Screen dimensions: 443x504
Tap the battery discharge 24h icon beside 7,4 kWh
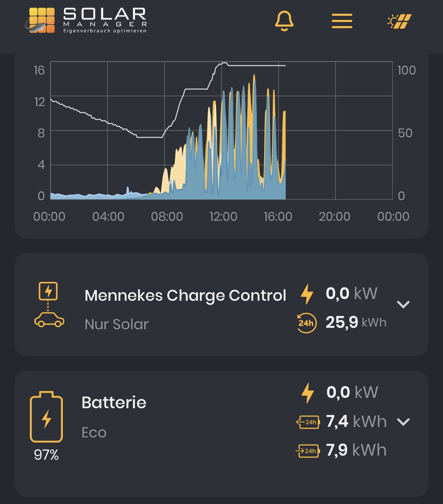pyautogui.click(x=308, y=422)
